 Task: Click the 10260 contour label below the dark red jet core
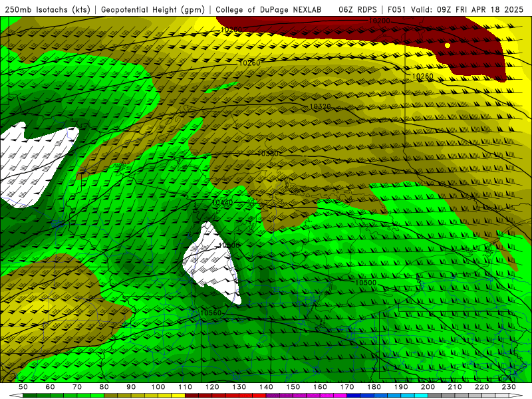422,76
